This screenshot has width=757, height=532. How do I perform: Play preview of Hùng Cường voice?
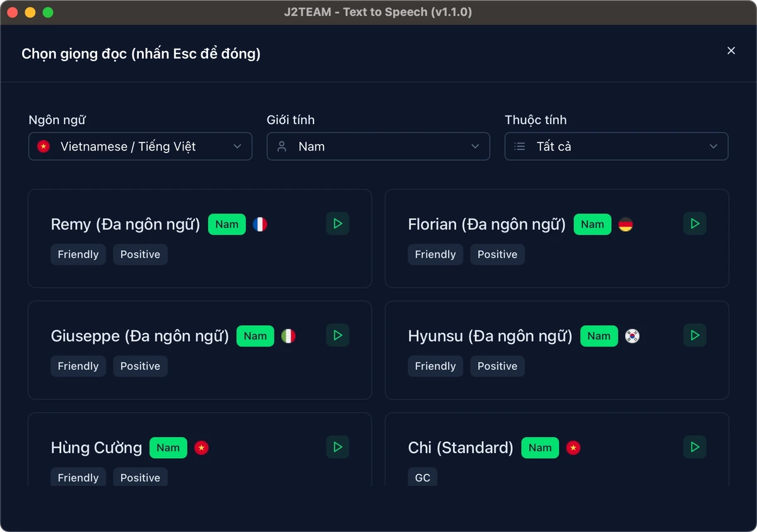point(337,447)
